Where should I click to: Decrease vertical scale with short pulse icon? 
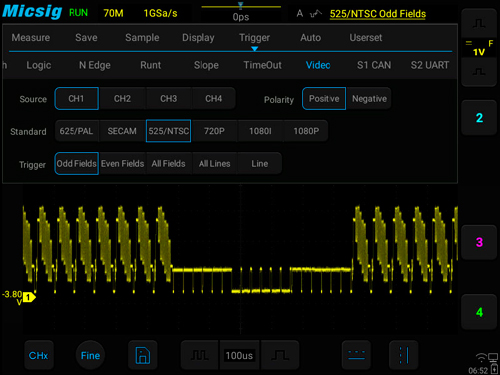(479, 72)
